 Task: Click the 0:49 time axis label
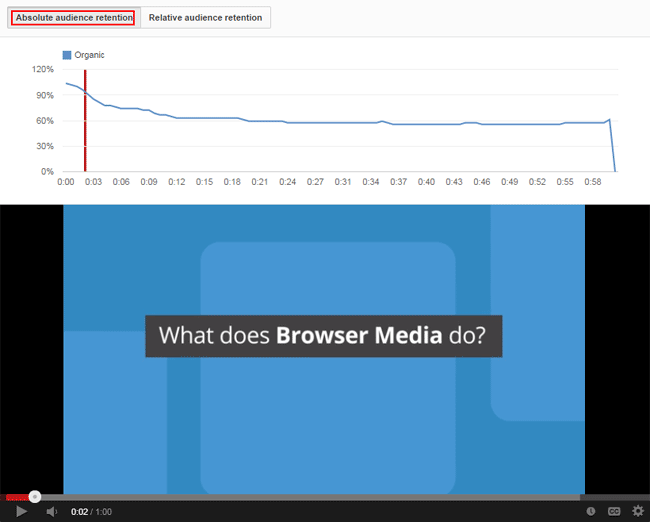pos(509,182)
